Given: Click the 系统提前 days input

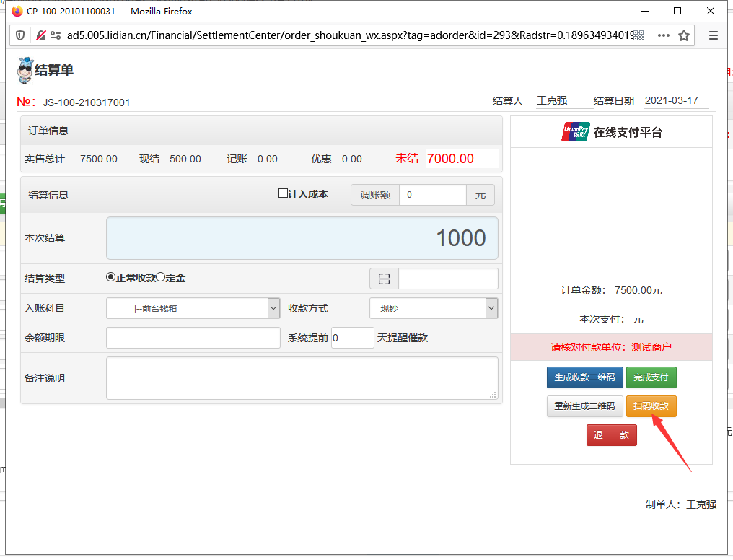Looking at the screenshot, I should pos(353,338).
